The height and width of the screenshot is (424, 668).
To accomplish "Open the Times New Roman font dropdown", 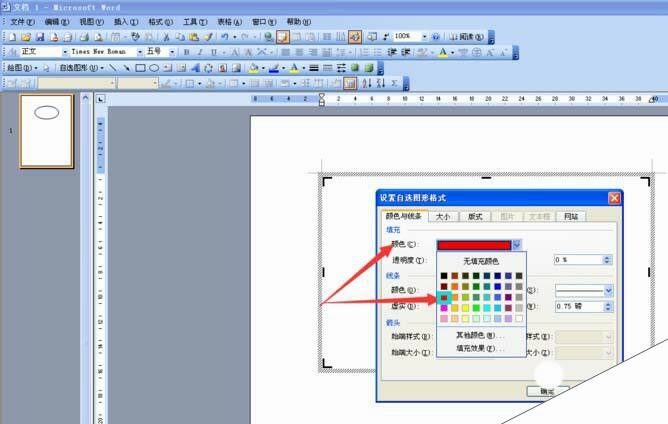I will (x=140, y=52).
